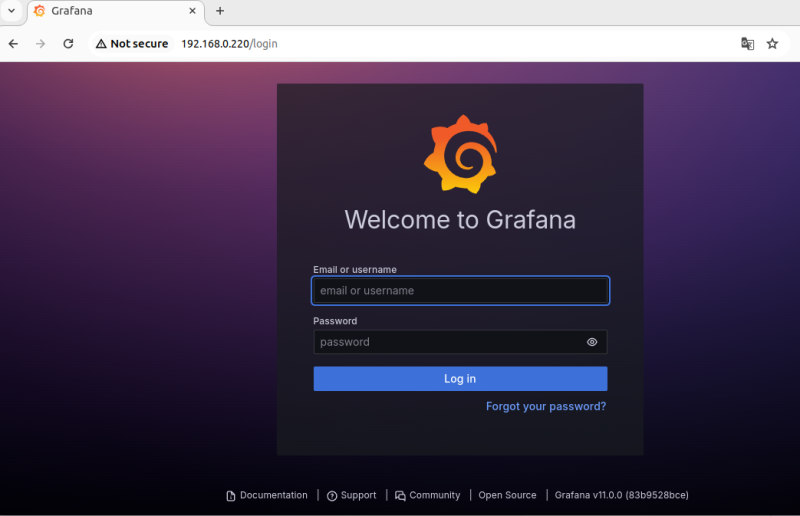Visit the Support footer link
Screen dimensions: 800x516
point(357,495)
